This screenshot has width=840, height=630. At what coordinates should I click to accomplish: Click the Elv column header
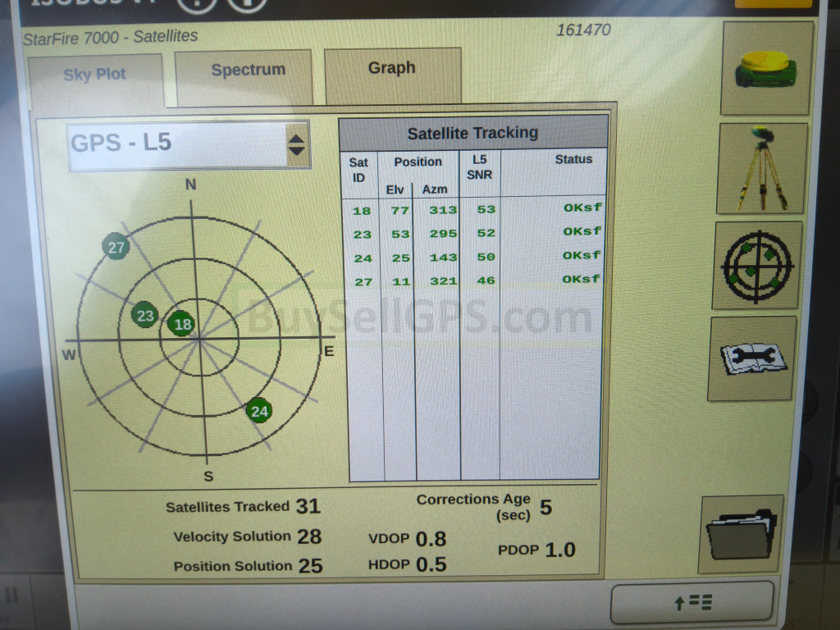pyautogui.click(x=395, y=189)
